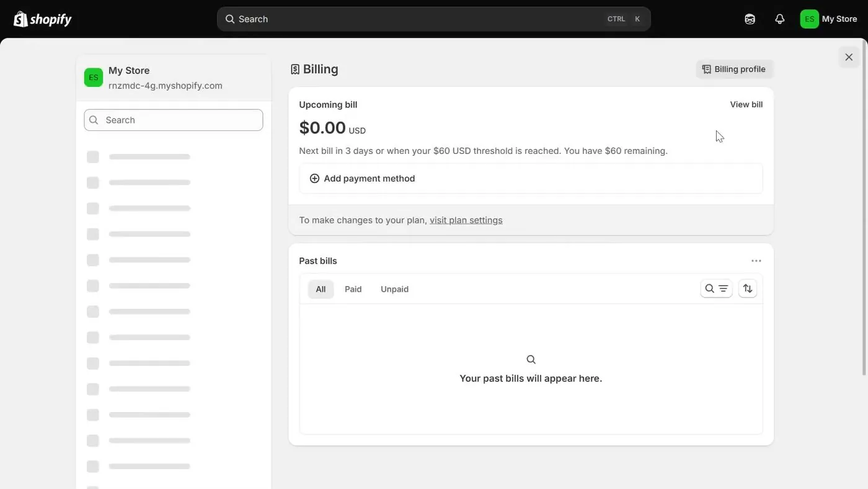Open the notifications bell
868x489 pixels.
[x=780, y=19]
